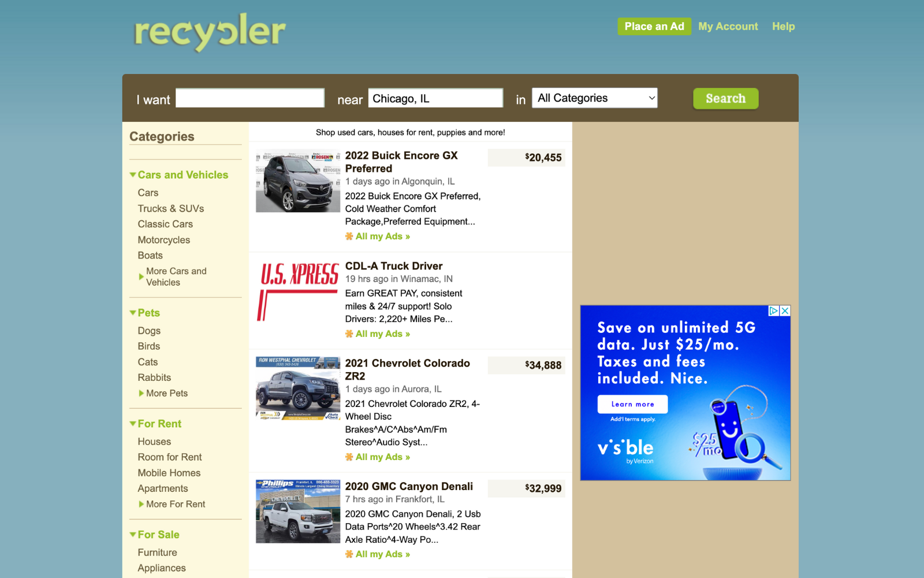Click the Visible by Verizon logo

(625, 451)
